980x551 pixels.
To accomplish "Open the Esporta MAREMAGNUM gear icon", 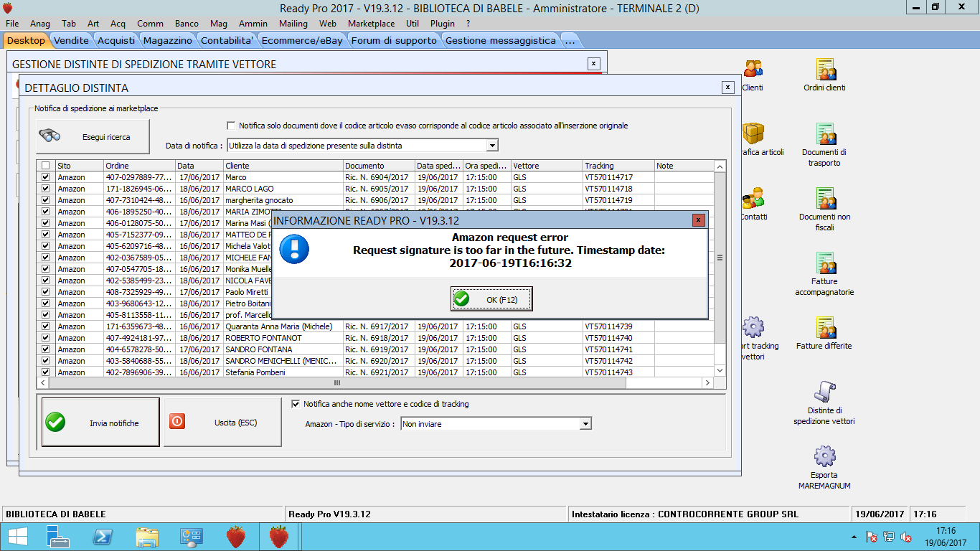I will (825, 457).
